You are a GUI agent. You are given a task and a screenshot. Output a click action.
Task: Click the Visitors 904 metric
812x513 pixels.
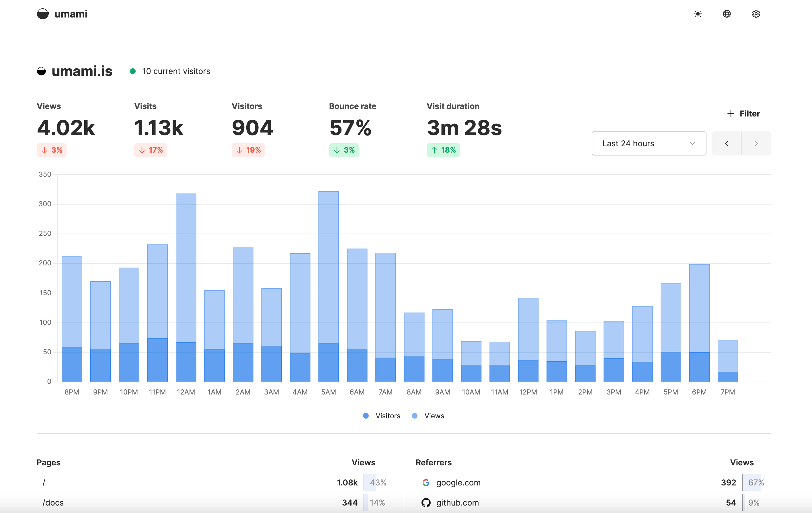252,128
